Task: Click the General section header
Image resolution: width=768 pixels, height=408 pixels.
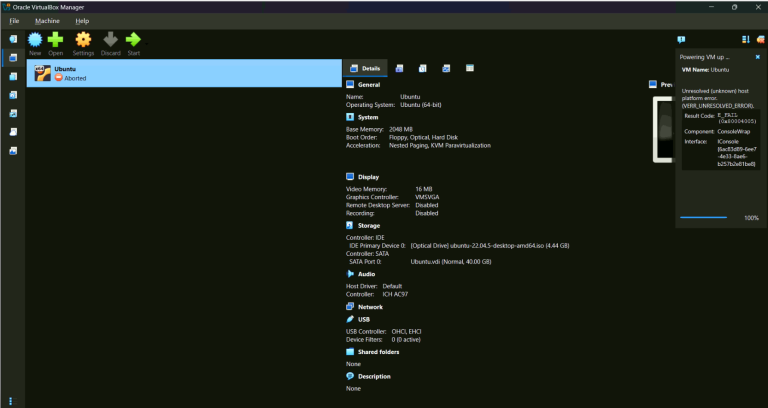Action: [x=369, y=85]
